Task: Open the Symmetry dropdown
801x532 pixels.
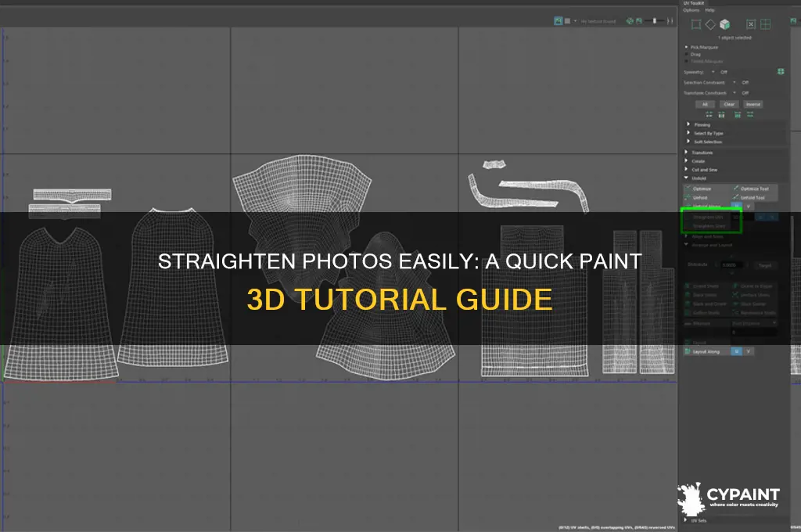Action: (x=713, y=72)
